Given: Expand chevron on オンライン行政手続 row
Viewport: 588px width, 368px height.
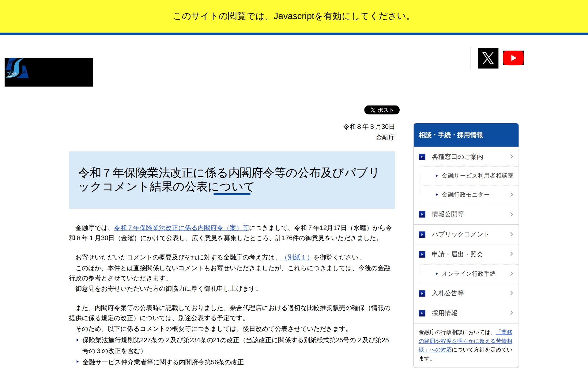Looking at the screenshot, I should [x=511, y=274].
